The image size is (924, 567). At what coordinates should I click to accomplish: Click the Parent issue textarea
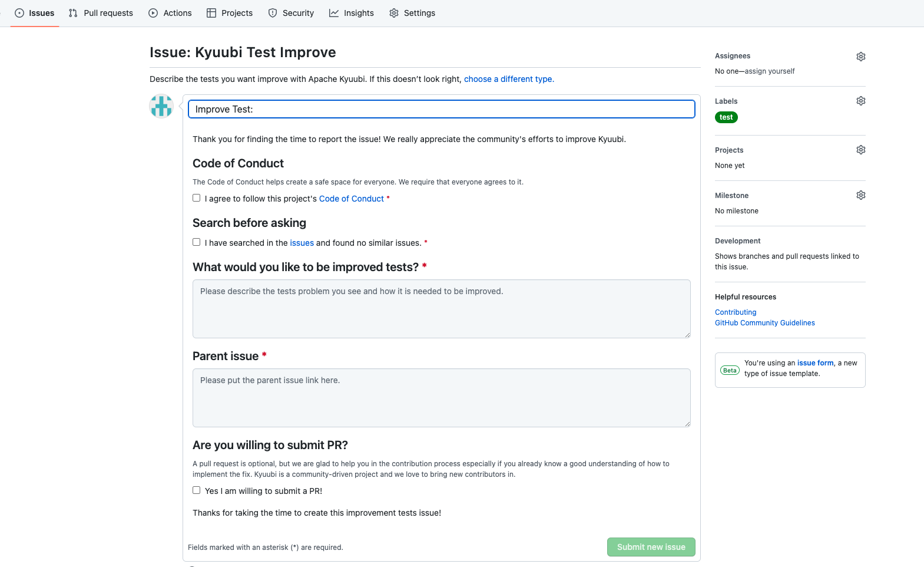pyautogui.click(x=442, y=398)
